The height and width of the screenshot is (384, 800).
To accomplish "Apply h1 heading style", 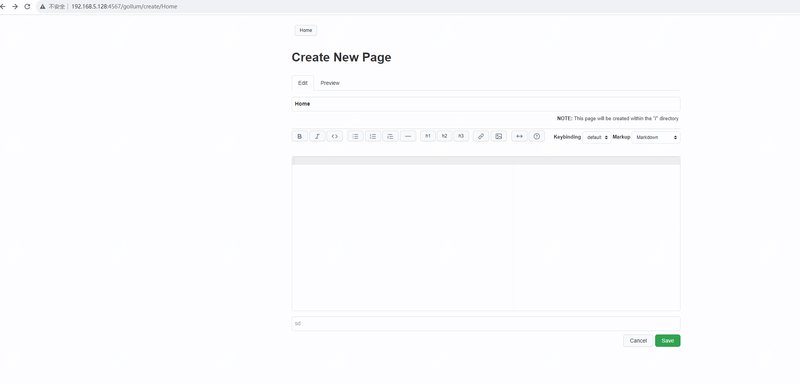I will 428,136.
